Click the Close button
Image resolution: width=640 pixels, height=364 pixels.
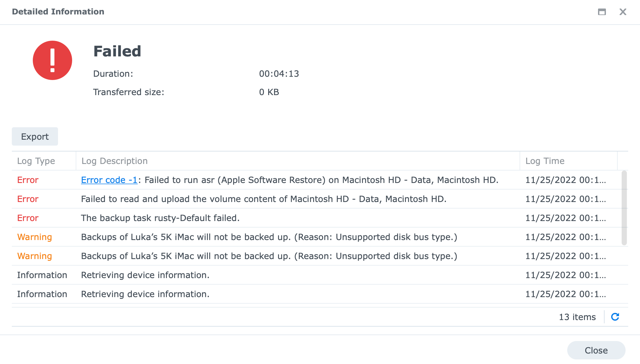click(x=596, y=350)
